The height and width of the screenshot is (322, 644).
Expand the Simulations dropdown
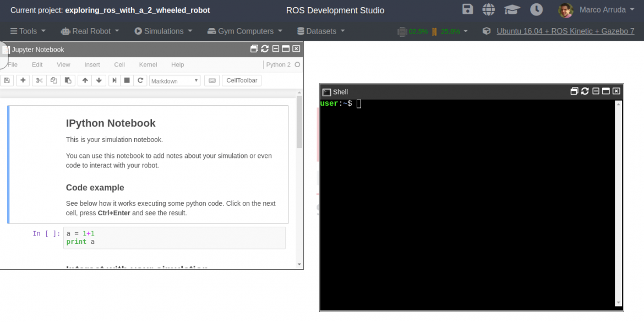(163, 31)
